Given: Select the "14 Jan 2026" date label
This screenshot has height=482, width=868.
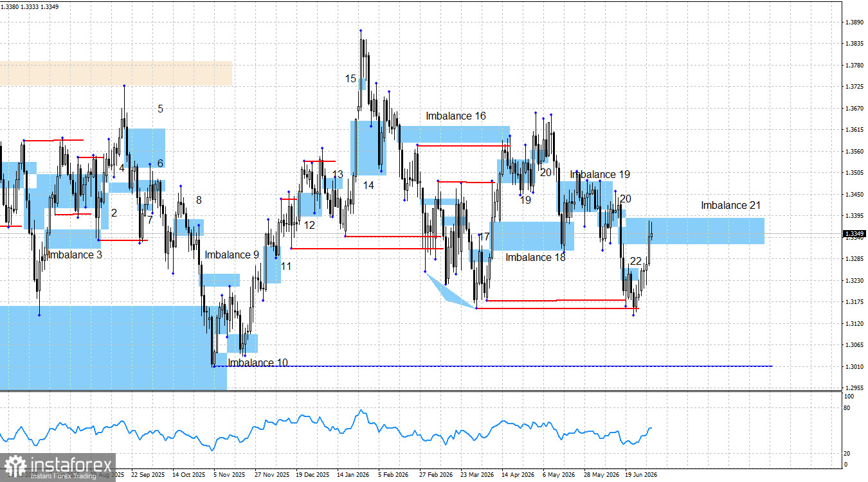Looking at the screenshot, I should pyautogui.click(x=354, y=476).
